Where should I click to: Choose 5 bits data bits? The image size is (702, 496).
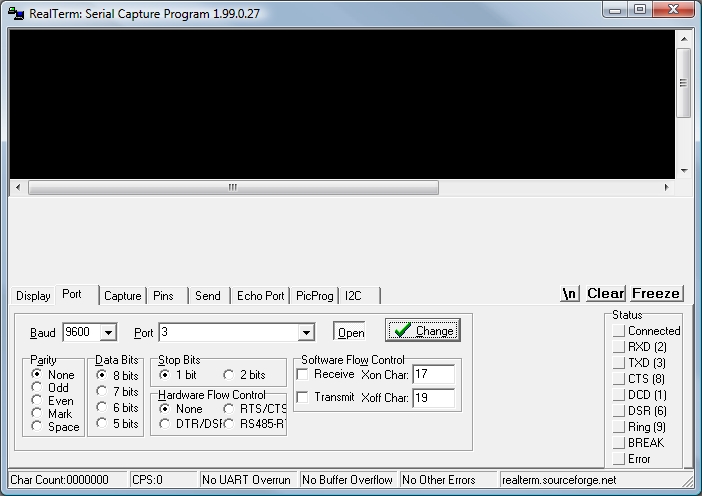[x=117, y=423]
